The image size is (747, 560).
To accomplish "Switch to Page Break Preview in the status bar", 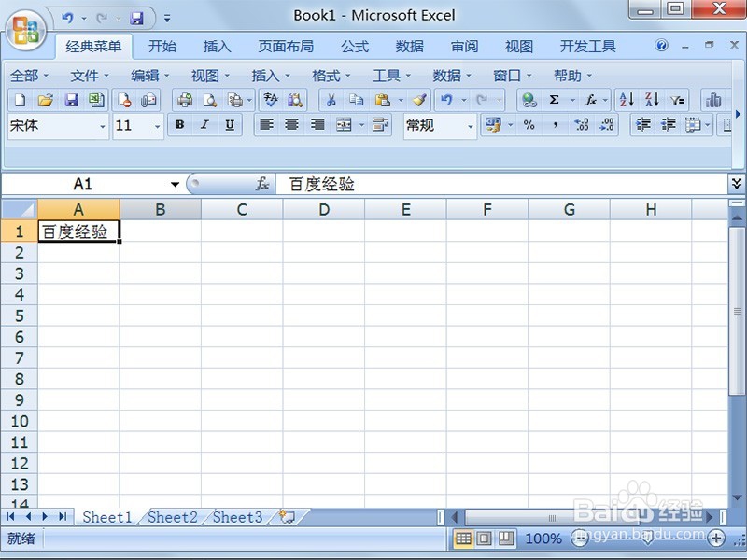I will 506,539.
